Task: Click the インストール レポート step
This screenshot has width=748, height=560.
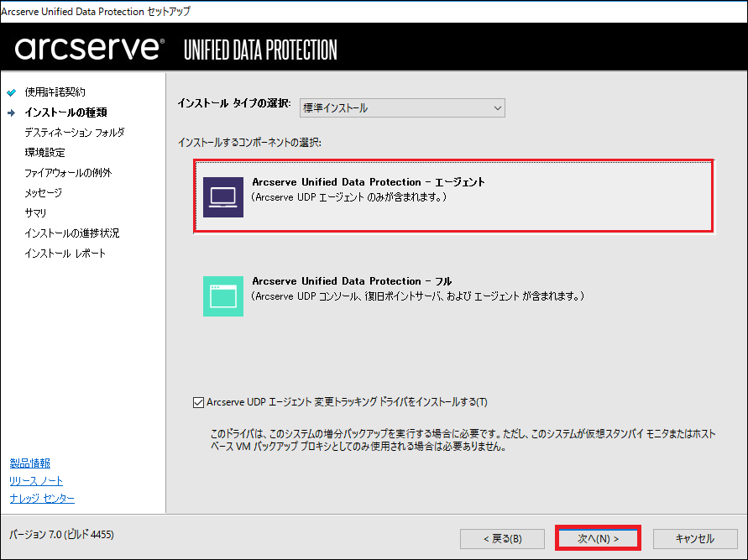Action: pos(65,254)
